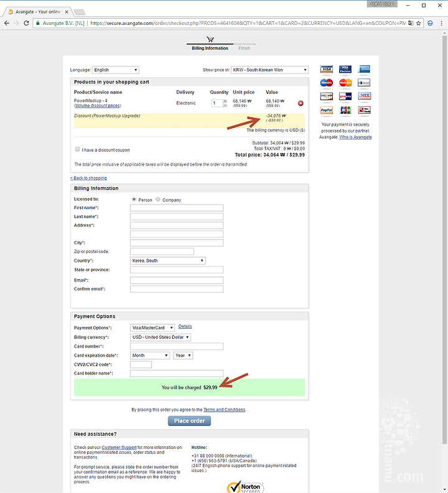Reload the page with refresh icon
This screenshot has height=493, width=448.
pos(26,23)
